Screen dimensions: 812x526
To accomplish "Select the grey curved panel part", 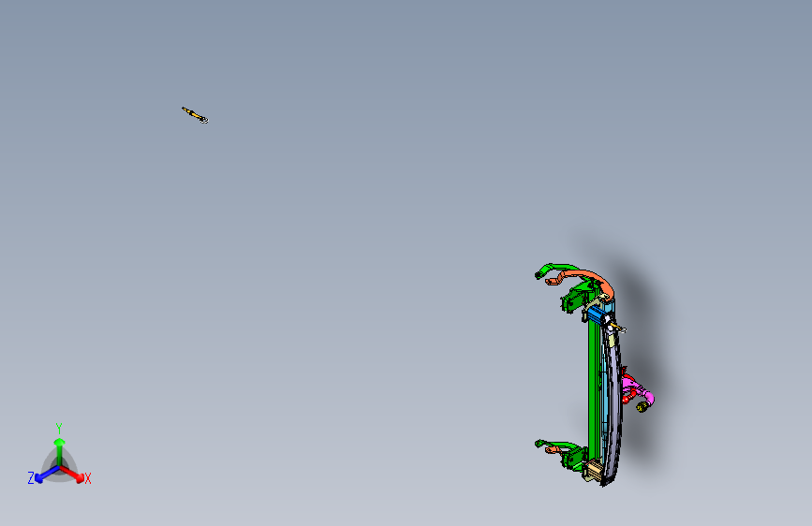I will click(x=613, y=403).
